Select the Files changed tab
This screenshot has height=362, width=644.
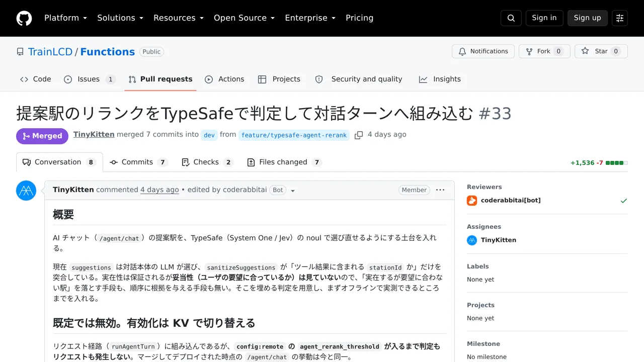(x=284, y=162)
